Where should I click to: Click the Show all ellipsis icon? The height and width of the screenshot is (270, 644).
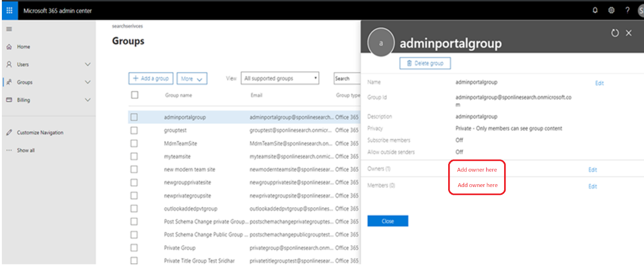(x=9, y=150)
